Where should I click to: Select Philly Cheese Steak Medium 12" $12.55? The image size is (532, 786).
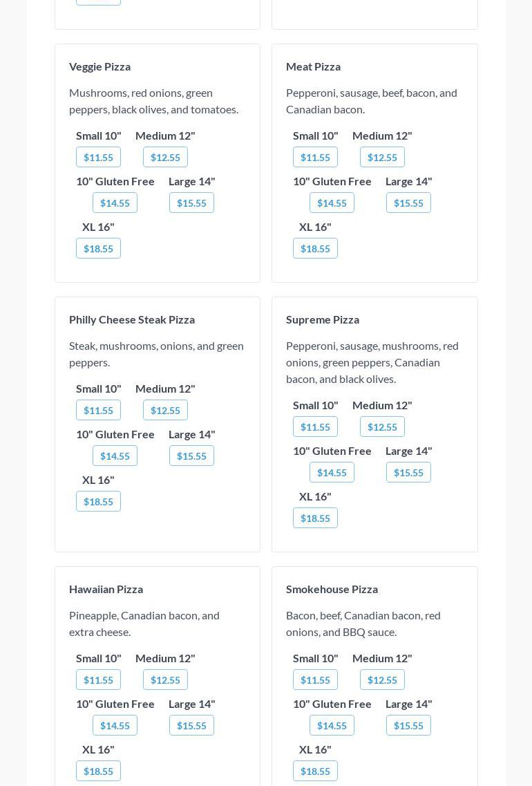pyautogui.click(x=165, y=410)
